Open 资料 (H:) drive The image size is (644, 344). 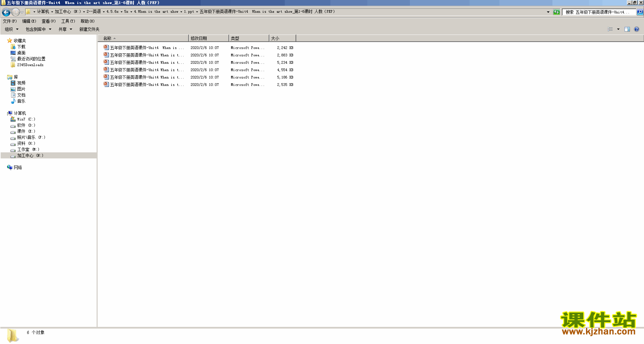click(x=26, y=143)
